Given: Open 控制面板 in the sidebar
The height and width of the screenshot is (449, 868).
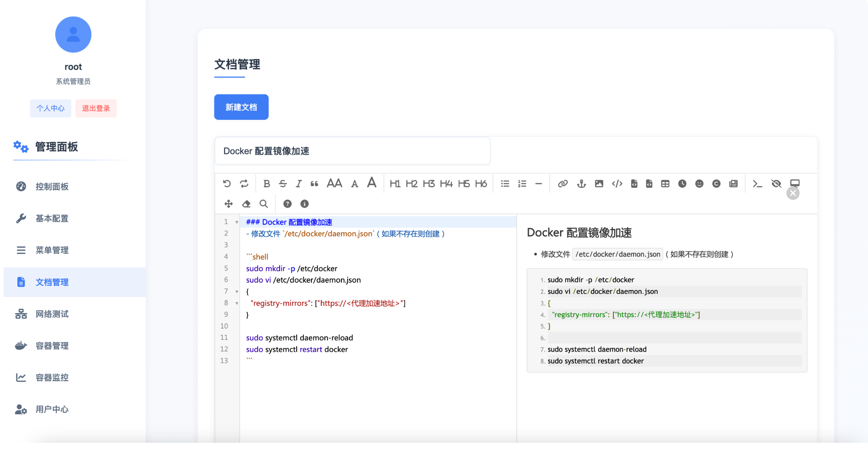Looking at the screenshot, I should pyautogui.click(x=75, y=186).
